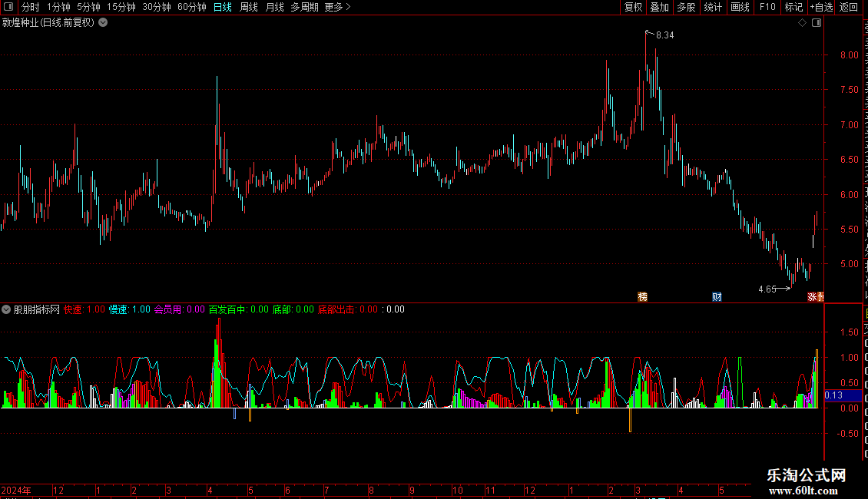
Task: Click the 快速: 1.00 indicator value
Action: pyautogui.click(x=84, y=309)
